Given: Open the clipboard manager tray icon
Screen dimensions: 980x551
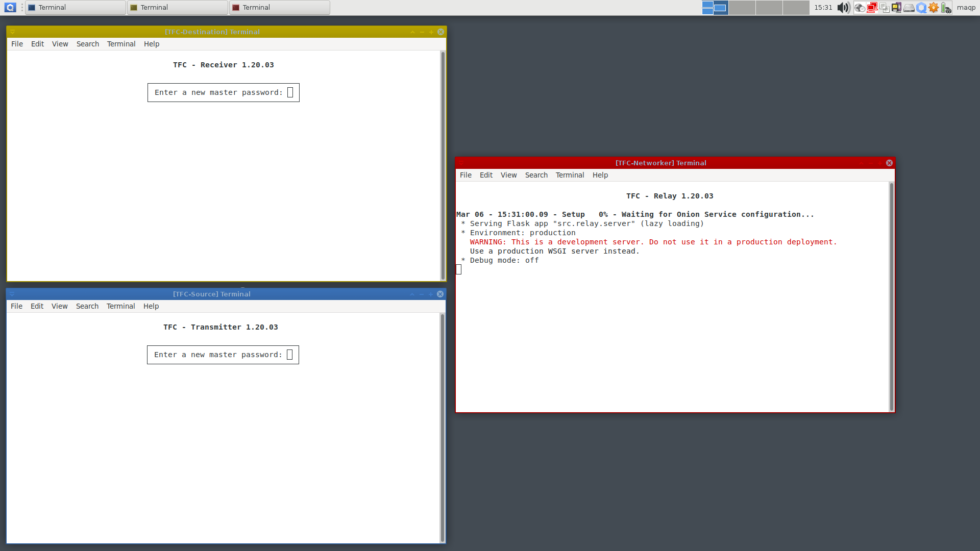Looking at the screenshot, I should click(x=885, y=8).
